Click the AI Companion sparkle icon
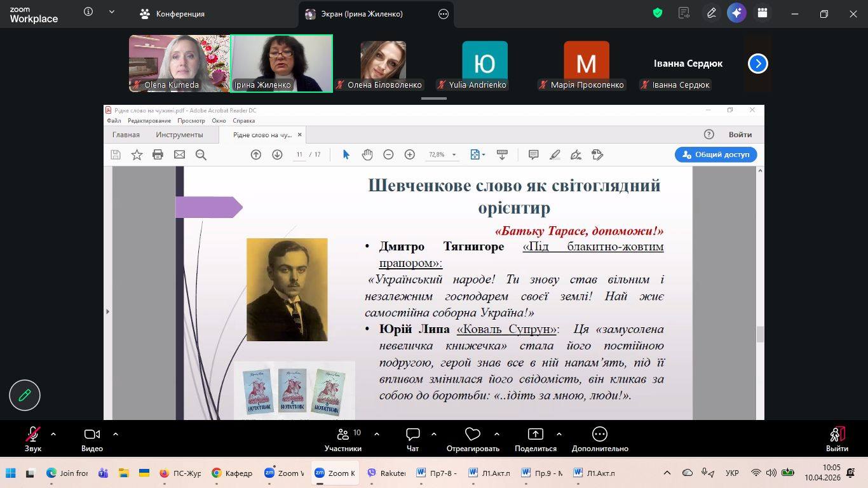 coord(736,13)
